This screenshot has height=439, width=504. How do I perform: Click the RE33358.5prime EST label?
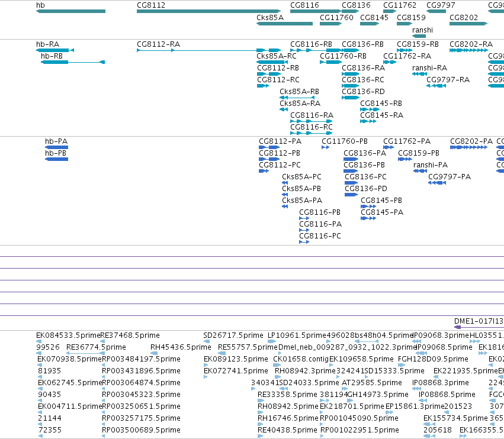pyautogui.click(x=287, y=395)
